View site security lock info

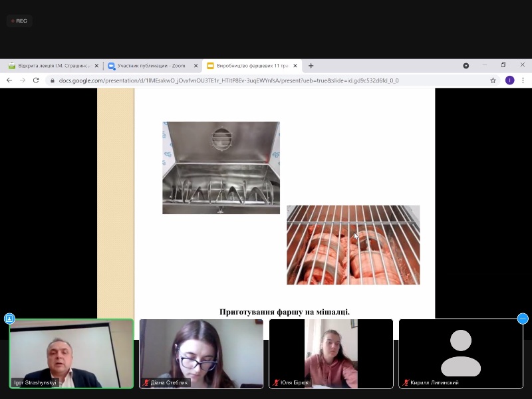[53, 80]
